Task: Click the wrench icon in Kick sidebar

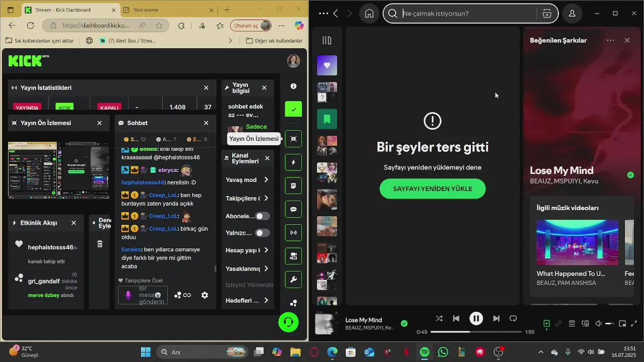Action: click(293, 280)
